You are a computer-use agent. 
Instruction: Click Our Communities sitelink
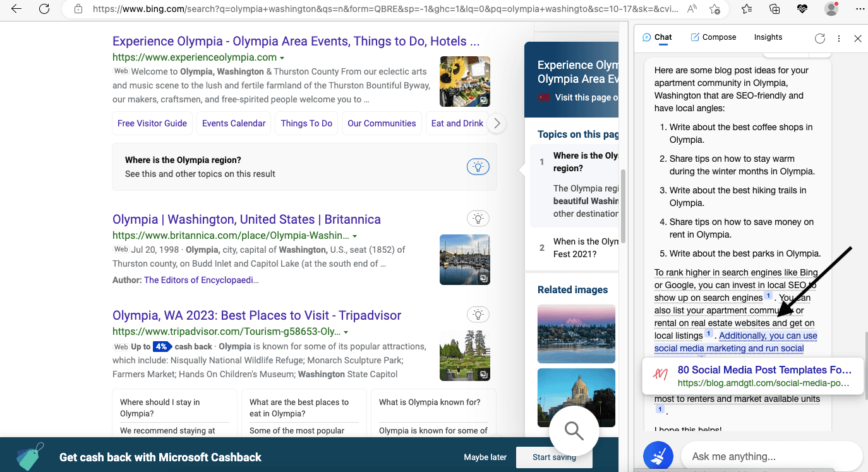click(382, 123)
